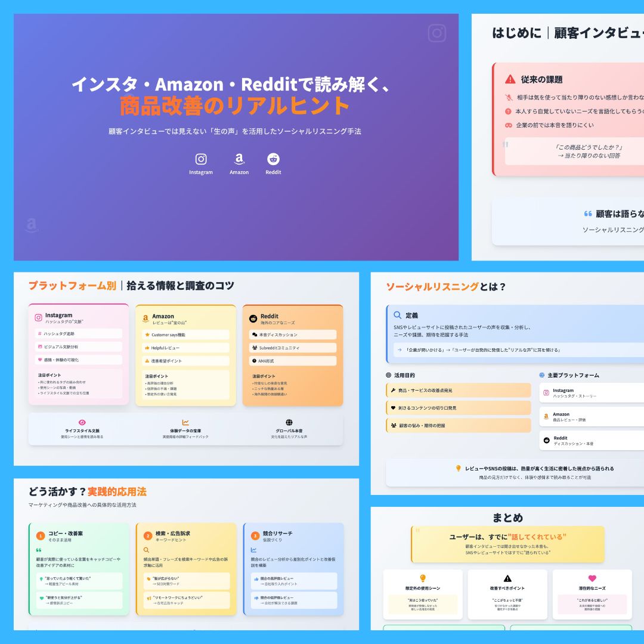Click the heart icon beside 感情・体験の可視化

(x=40, y=360)
